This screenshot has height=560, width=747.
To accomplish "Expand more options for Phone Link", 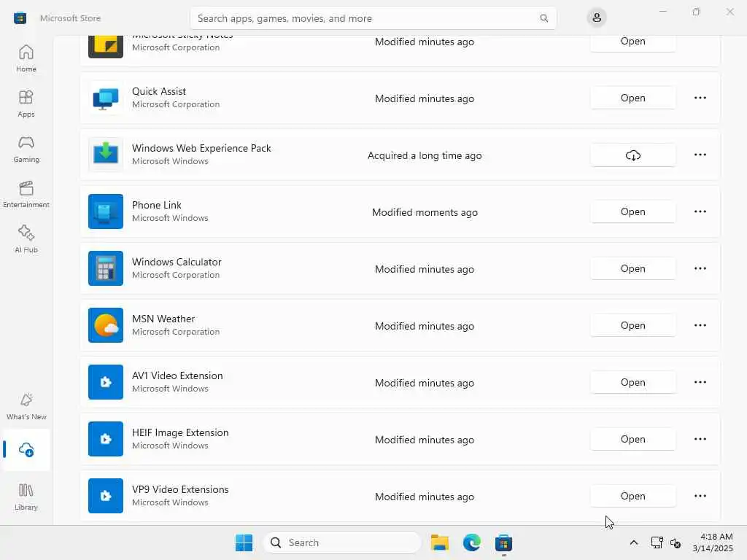I will point(700,211).
